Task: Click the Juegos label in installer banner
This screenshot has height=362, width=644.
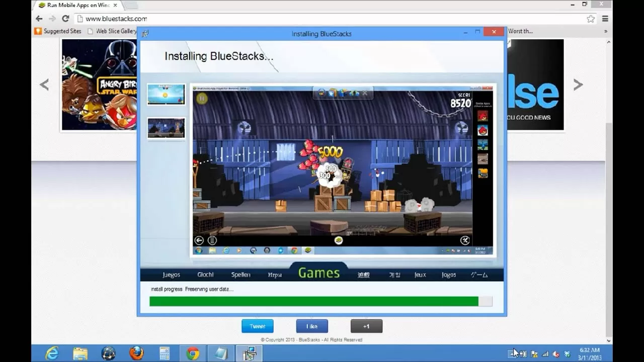Action: click(171, 275)
